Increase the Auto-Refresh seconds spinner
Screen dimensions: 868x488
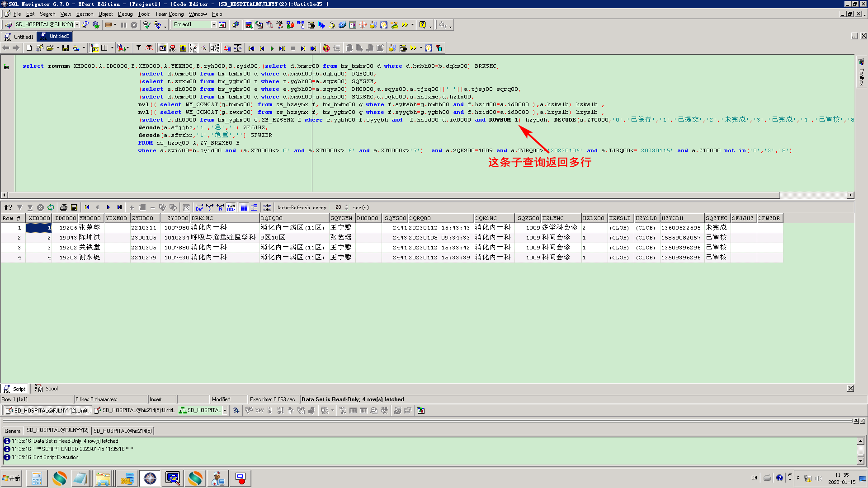[x=347, y=206]
